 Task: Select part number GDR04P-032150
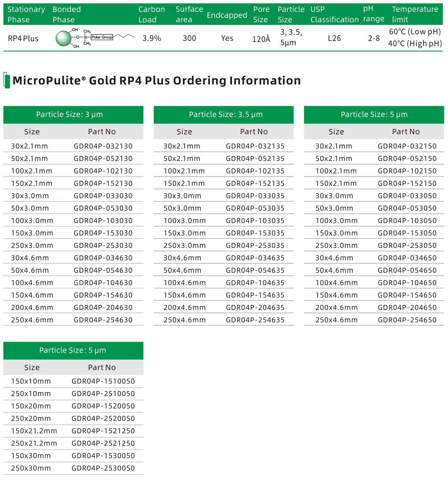point(407,146)
